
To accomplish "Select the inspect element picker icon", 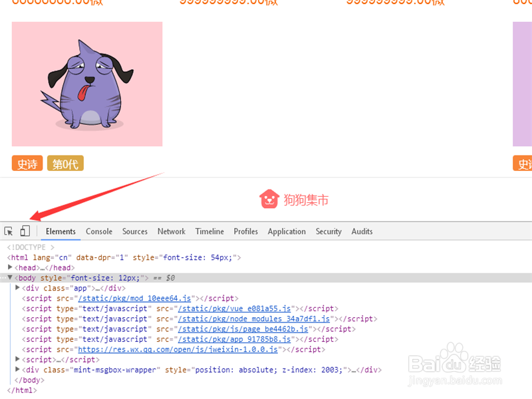I will click(x=9, y=231).
